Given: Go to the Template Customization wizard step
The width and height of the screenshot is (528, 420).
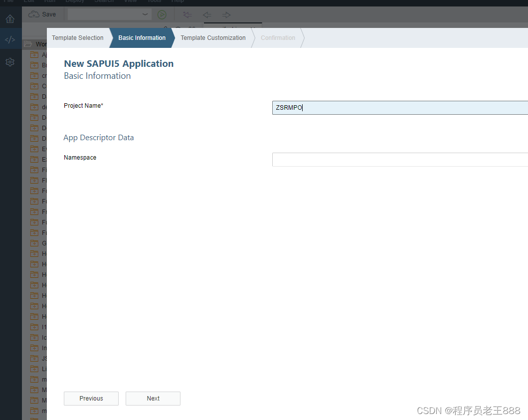Looking at the screenshot, I should pyautogui.click(x=213, y=38).
